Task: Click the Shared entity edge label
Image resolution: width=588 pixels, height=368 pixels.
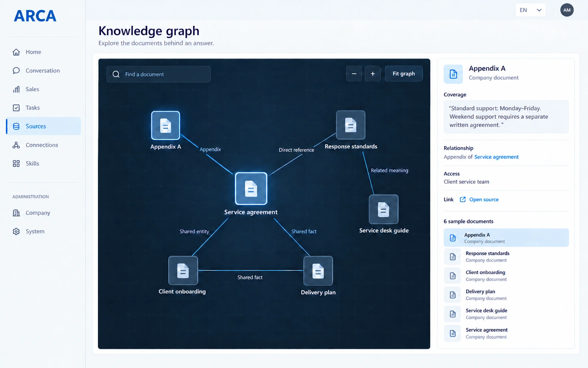Action: [194, 231]
